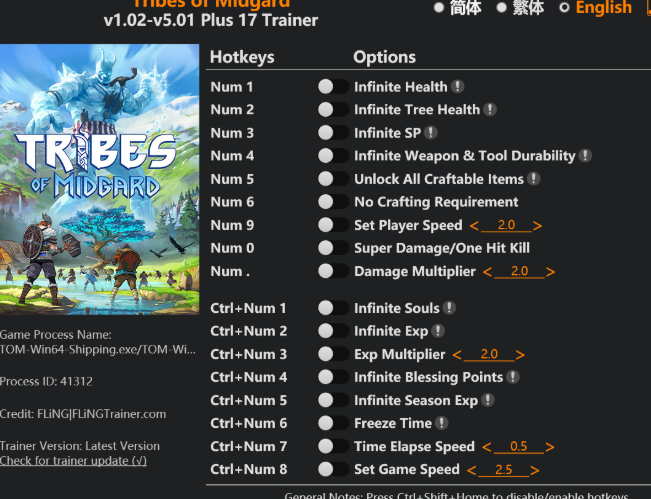The image size is (651, 499).
Task: Decrease Damage Multiplier with left arrow
Action: pyautogui.click(x=487, y=272)
